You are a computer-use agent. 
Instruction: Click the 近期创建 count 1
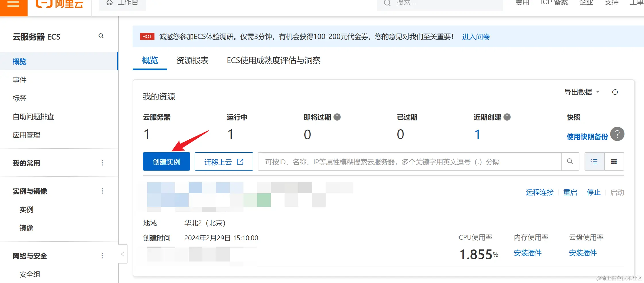(x=477, y=134)
